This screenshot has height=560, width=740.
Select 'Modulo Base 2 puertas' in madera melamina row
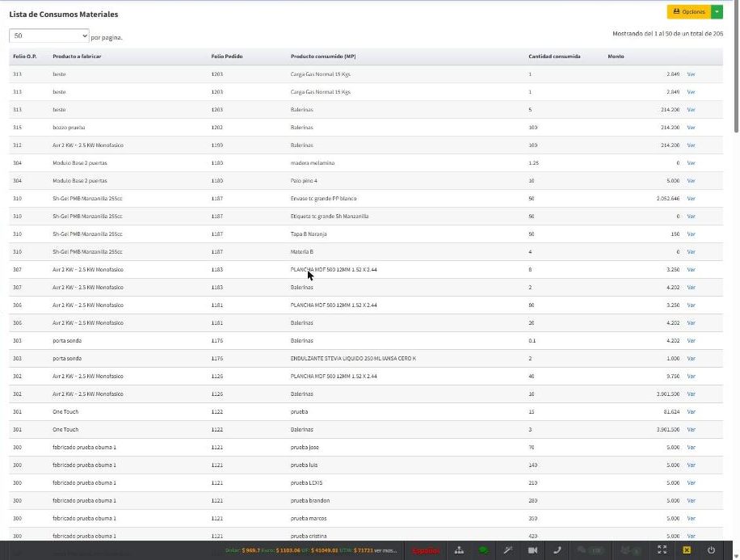click(80, 163)
